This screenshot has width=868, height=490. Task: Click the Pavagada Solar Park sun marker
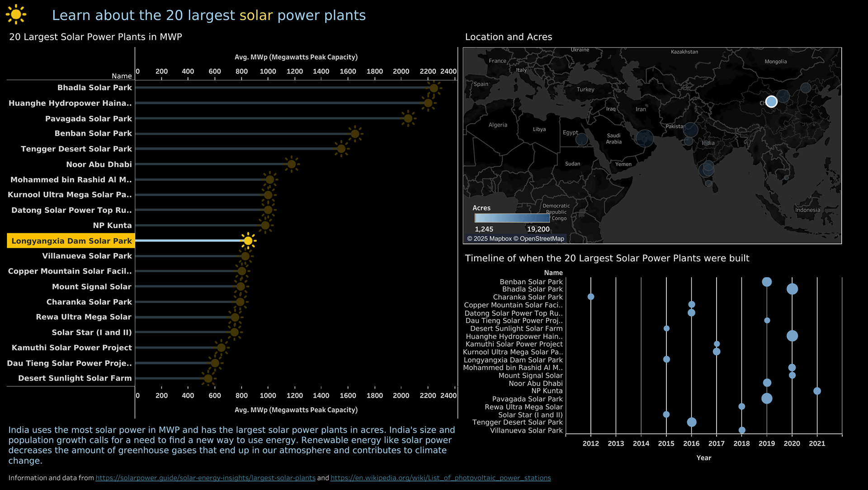pos(408,118)
